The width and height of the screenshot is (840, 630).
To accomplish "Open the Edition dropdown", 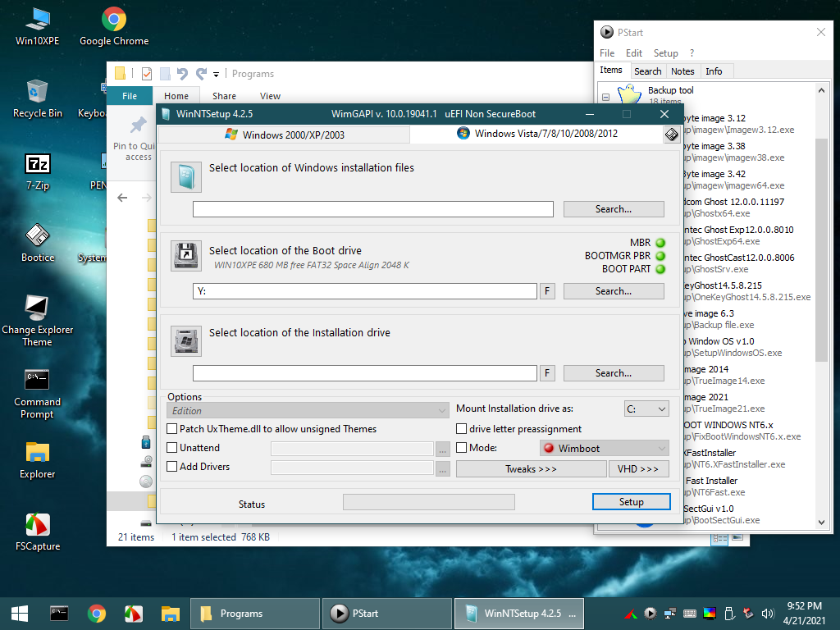I will coord(308,410).
